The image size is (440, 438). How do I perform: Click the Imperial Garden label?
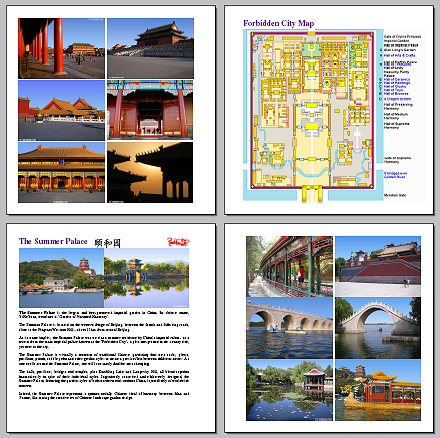click(x=396, y=41)
